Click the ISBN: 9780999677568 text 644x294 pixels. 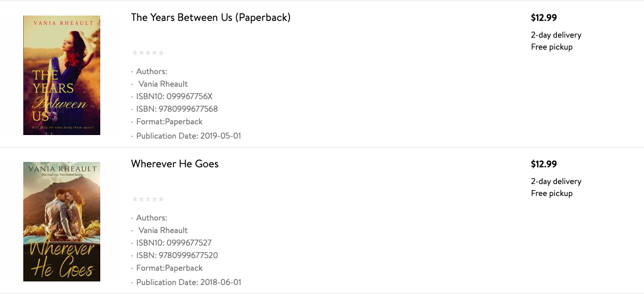coord(177,109)
